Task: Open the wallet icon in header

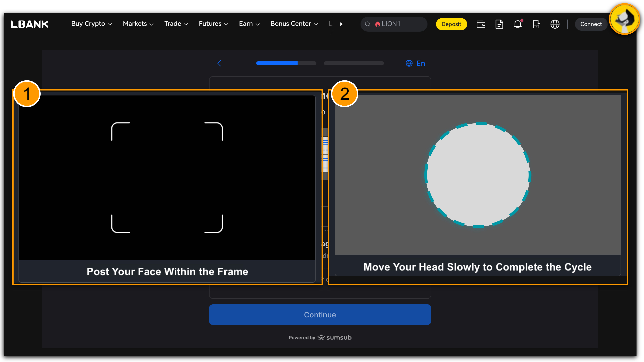Action: point(481,24)
